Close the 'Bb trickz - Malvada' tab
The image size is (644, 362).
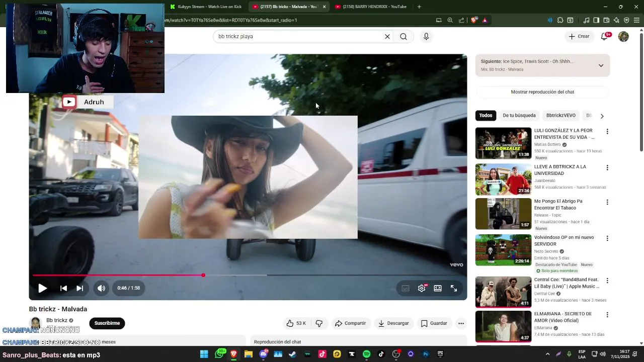coord(324,7)
